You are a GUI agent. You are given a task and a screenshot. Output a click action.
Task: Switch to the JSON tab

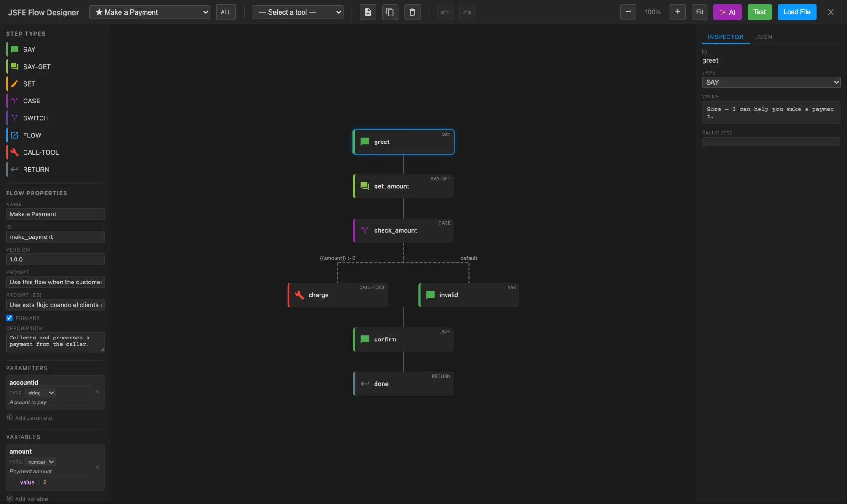pyautogui.click(x=764, y=37)
